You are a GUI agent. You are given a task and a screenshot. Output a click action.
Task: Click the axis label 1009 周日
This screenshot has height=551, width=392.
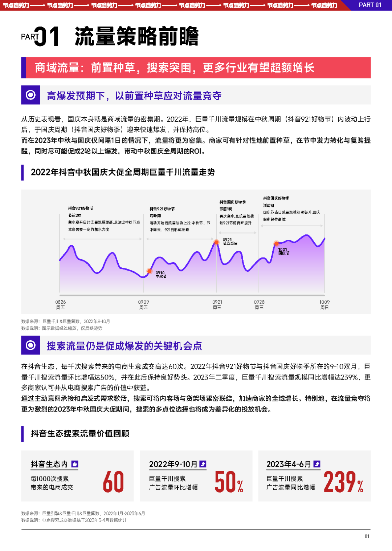[324, 305]
